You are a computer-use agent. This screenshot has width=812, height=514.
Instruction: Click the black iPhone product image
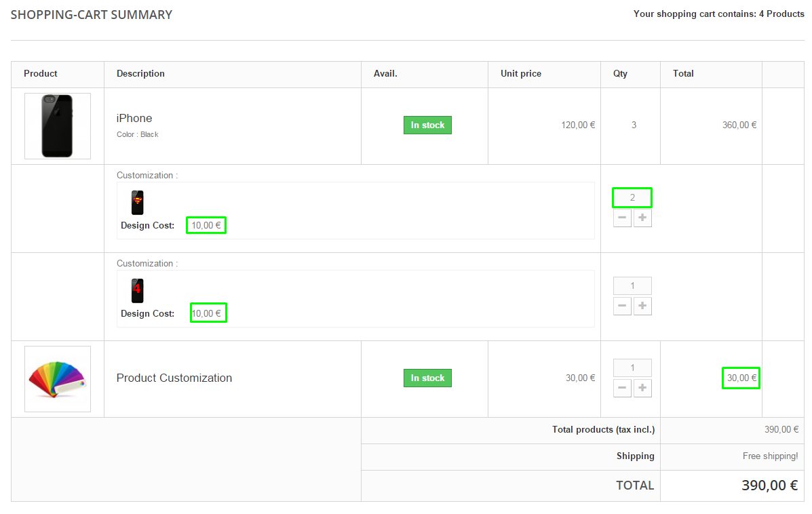click(57, 126)
